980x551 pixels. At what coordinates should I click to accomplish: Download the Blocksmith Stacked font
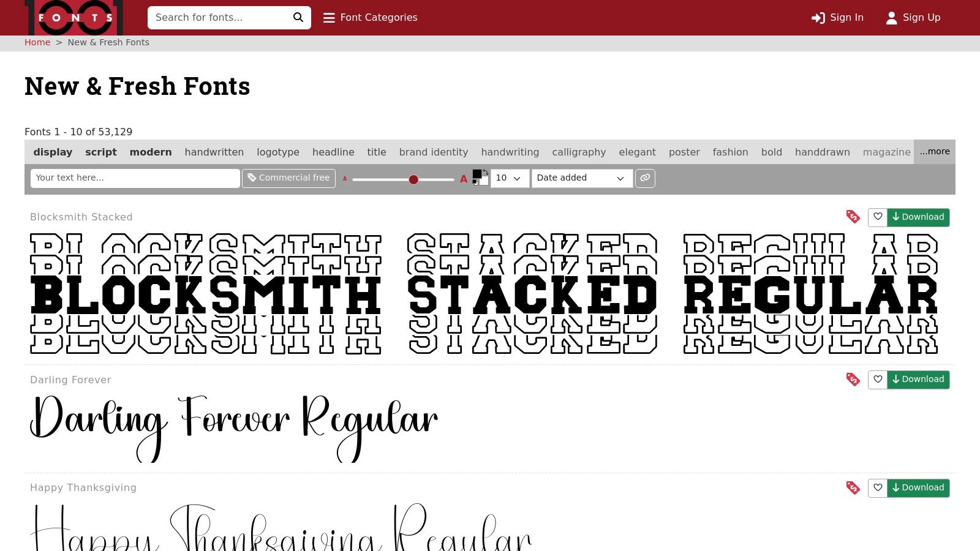point(918,217)
